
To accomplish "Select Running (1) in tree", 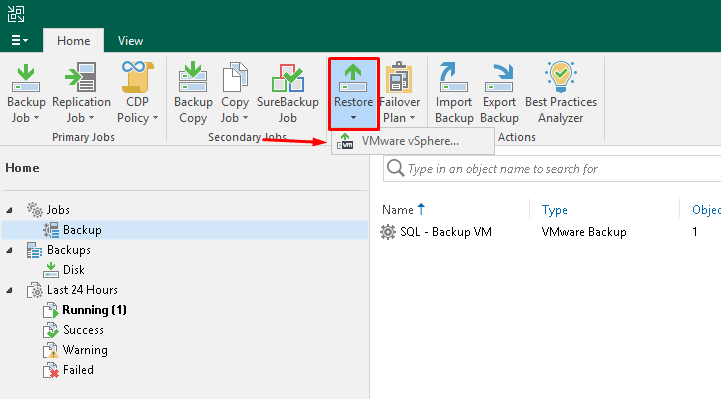I will 94,310.
